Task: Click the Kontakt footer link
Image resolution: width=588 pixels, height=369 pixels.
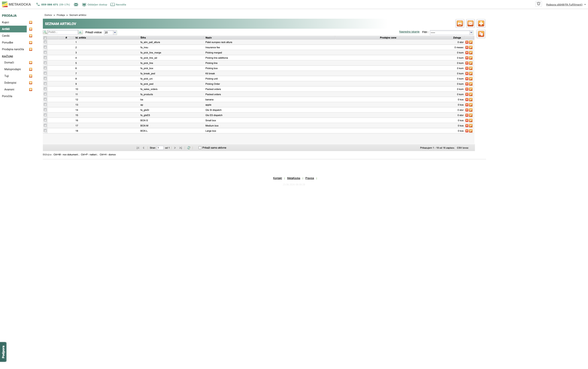Action: point(277,178)
